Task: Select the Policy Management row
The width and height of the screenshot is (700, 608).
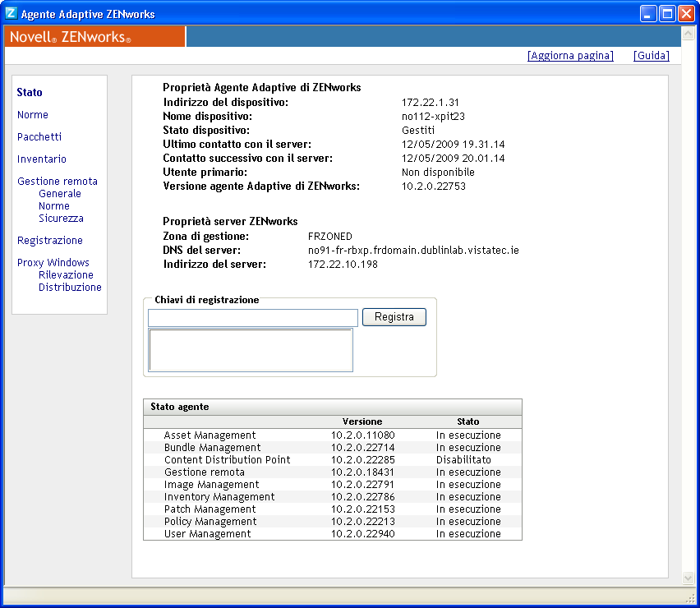Action: pyautogui.click(x=333, y=522)
